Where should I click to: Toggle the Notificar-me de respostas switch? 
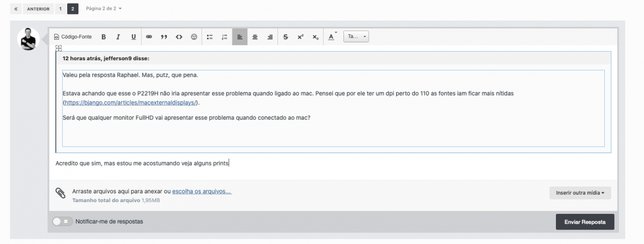click(62, 221)
